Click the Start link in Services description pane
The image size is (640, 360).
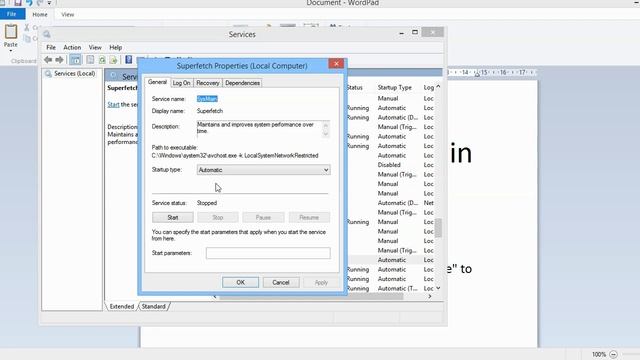113,104
